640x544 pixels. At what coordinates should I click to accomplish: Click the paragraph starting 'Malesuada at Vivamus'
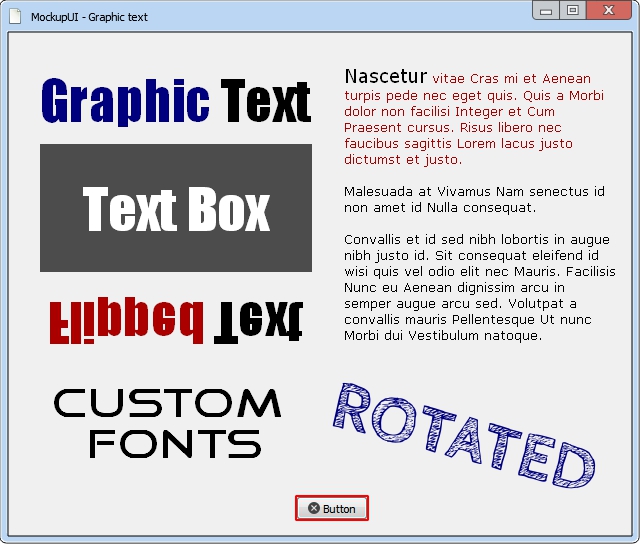(x=474, y=200)
